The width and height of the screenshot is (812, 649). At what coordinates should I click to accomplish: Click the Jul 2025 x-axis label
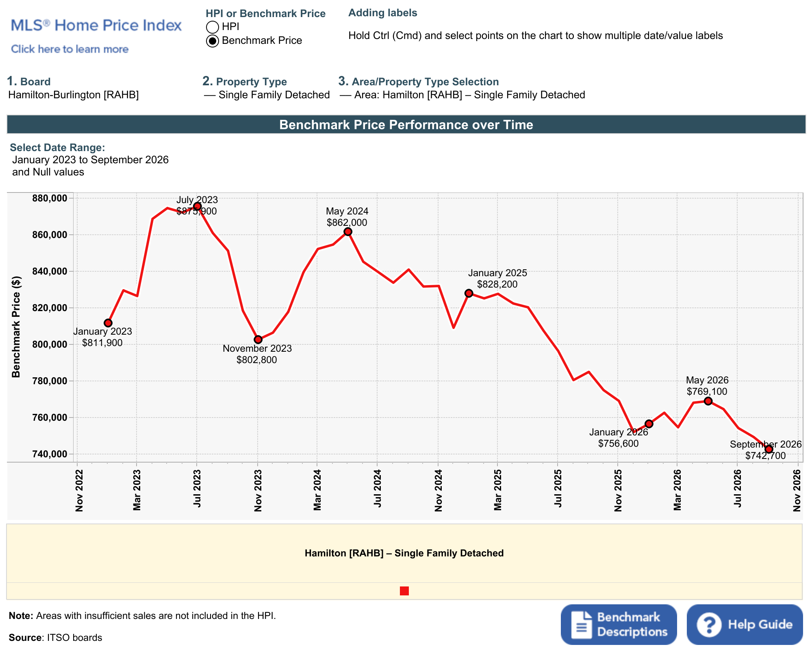coord(558,489)
